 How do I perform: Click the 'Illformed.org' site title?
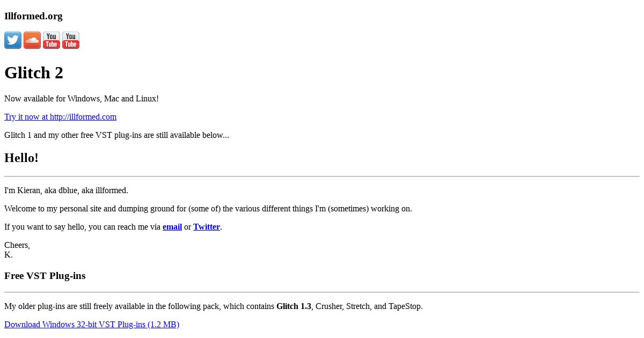(x=33, y=16)
